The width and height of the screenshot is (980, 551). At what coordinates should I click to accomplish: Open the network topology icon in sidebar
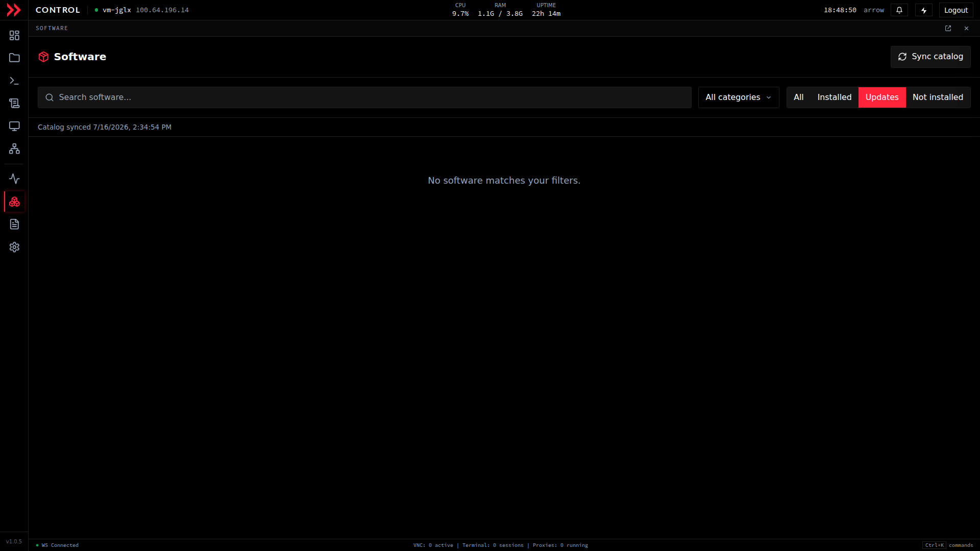pyautogui.click(x=14, y=148)
